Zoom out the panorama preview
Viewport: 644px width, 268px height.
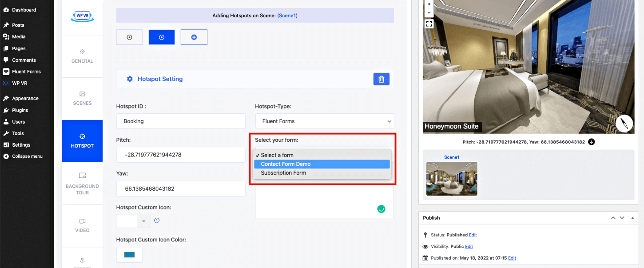pyautogui.click(x=429, y=13)
